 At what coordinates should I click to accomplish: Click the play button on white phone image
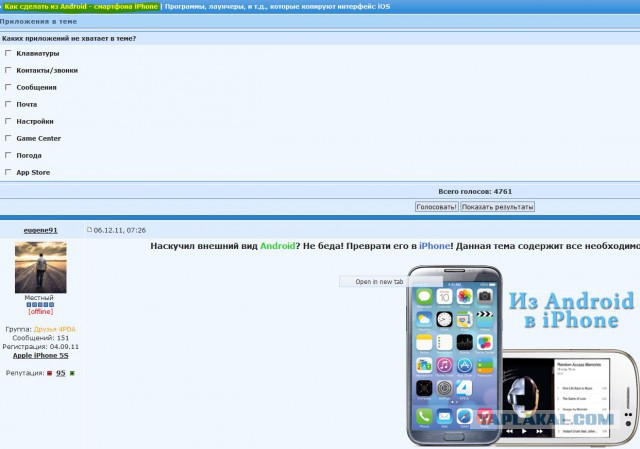[x=524, y=431]
